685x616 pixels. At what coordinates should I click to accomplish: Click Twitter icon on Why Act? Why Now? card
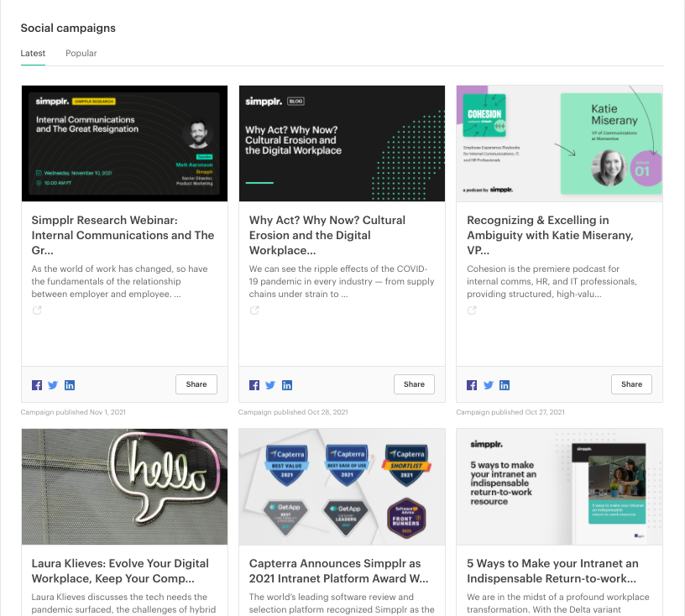point(270,385)
